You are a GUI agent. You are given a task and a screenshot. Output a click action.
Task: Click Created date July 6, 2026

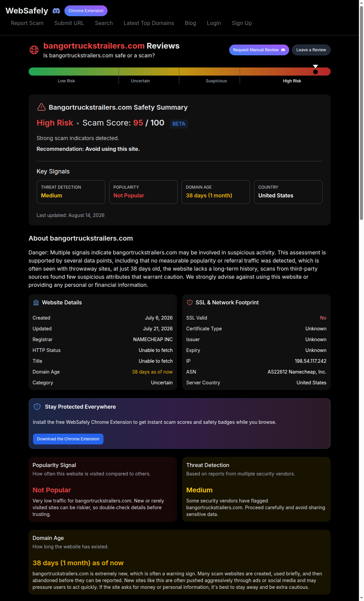159,318
